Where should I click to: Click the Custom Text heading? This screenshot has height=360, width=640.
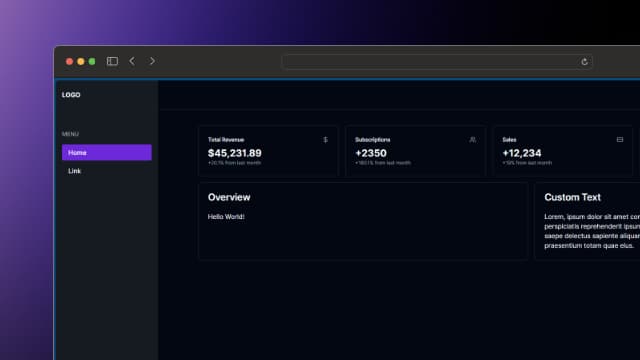pos(572,197)
